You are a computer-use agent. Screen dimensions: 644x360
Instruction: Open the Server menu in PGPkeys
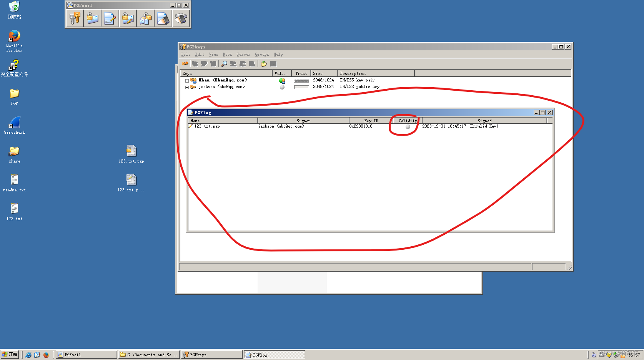[x=243, y=55]
